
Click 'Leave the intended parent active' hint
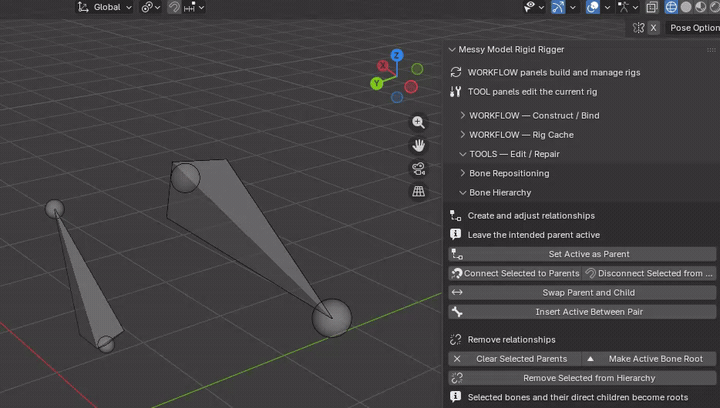click(x=534, y=235)
